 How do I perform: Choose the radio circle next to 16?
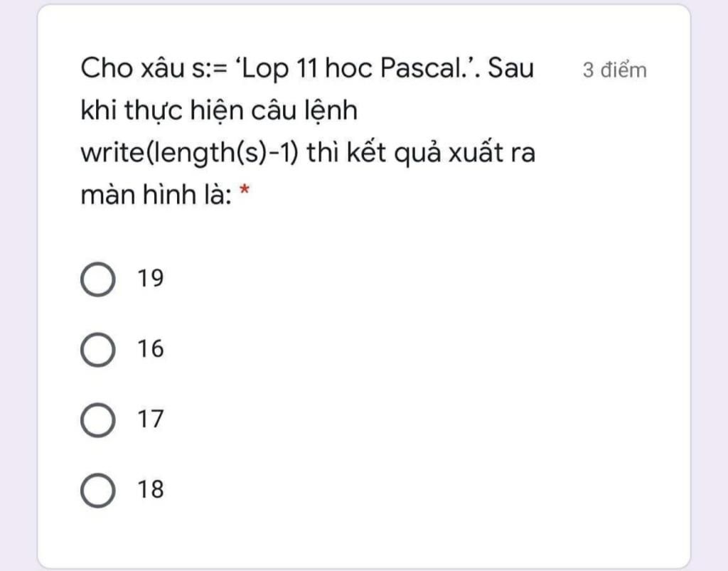97,349
